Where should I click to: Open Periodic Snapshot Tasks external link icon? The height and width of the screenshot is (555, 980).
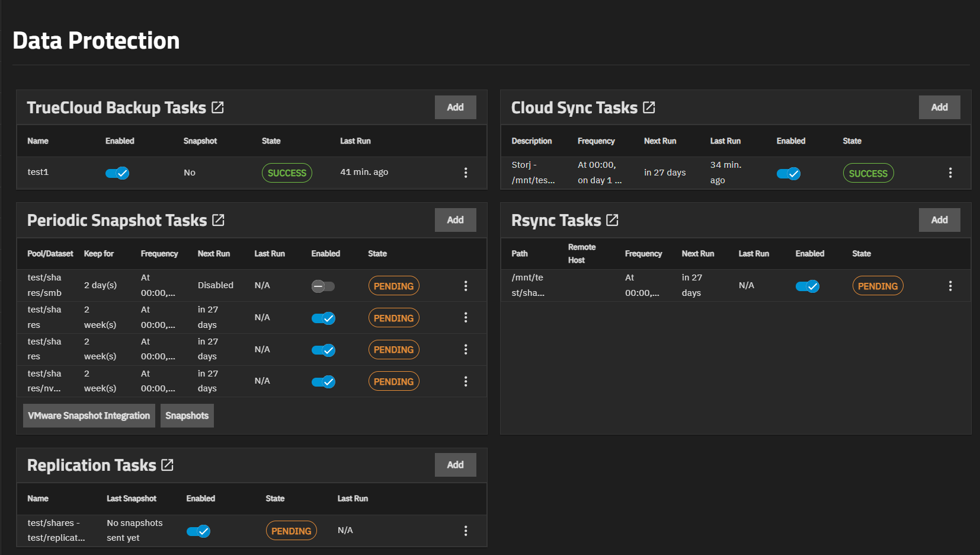tap(218, 220)
